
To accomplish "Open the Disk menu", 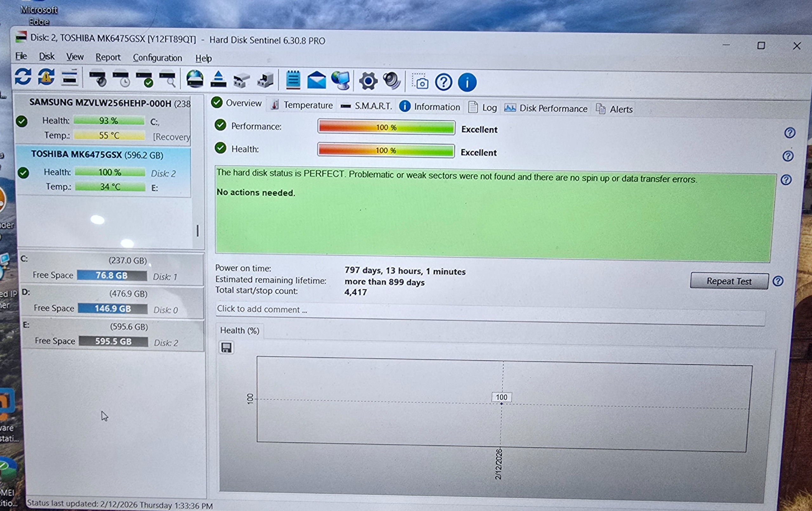I will [47, 56].
